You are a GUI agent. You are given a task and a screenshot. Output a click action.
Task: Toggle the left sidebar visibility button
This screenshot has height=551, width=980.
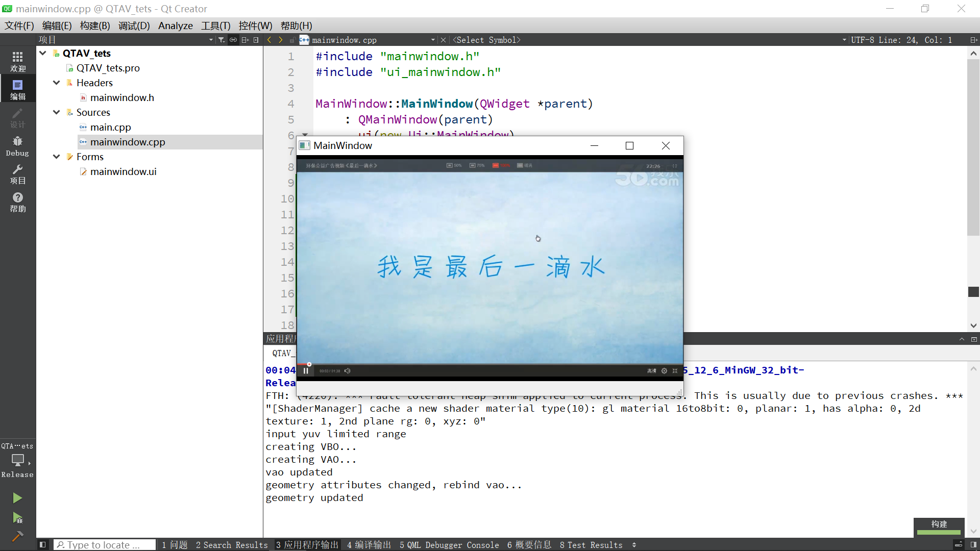pyautogui.click(x=43, y=545)
